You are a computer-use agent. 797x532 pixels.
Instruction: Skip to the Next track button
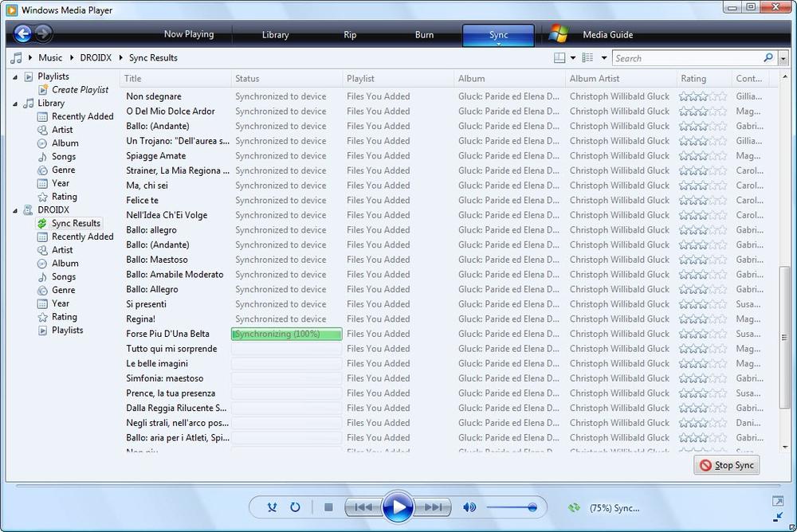tap(434, 507)
